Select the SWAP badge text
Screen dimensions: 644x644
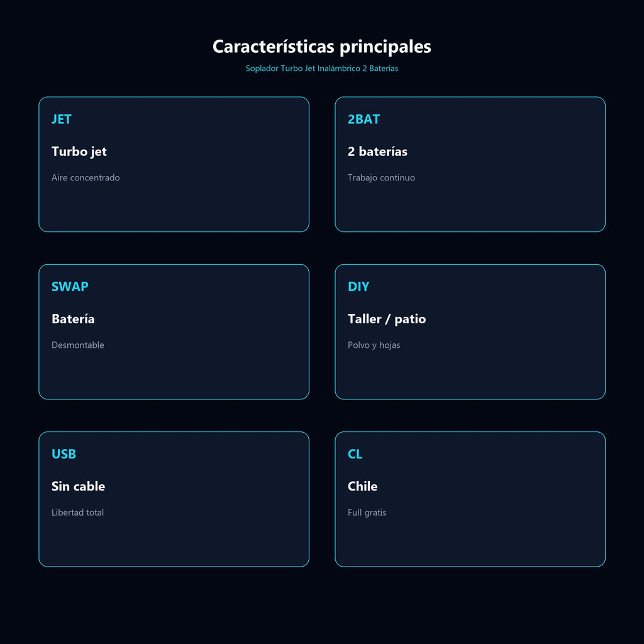[70, 286]
